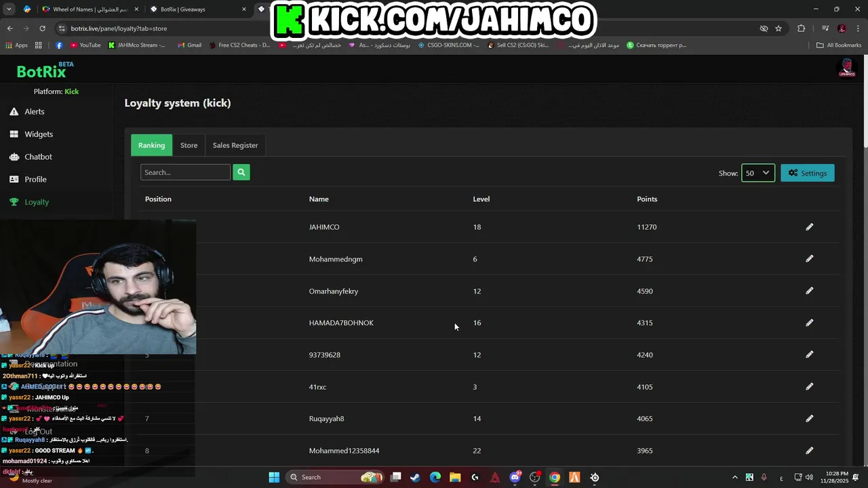Click the pencil icon beside 41rxc
Image resolution: width=868 pixels, height=488 pixels.
click(809, 386)
